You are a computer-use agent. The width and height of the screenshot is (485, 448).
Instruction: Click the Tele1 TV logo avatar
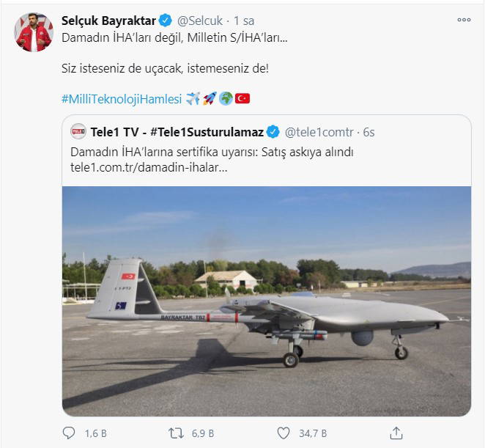78,132
